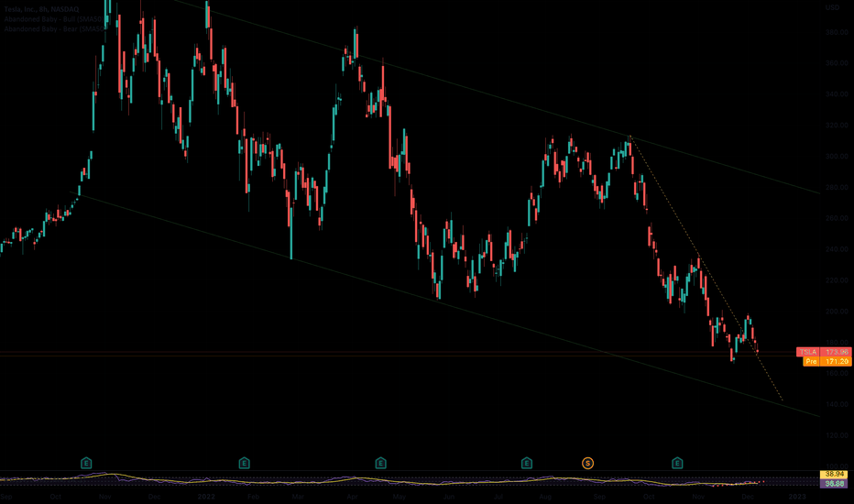The height and width of the screenshot is (504, 854).
Task: Click the red TSLA 173.98 price label
Action: [x=824, y=352]
